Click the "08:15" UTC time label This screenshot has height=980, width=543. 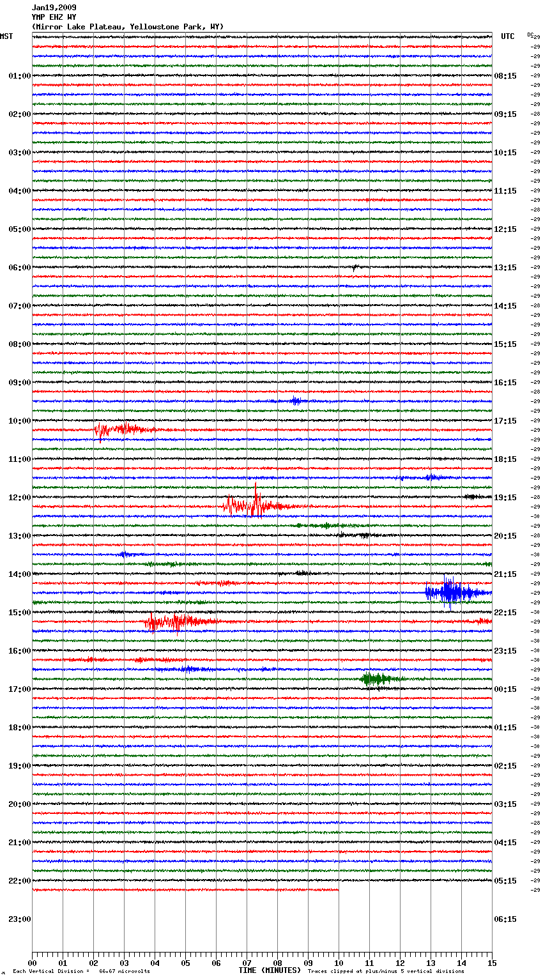(505, 76)
